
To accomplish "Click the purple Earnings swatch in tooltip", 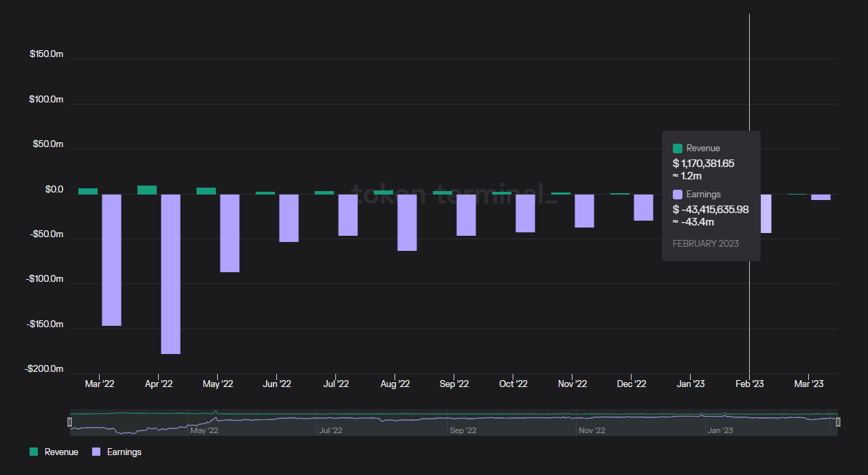I will click(678, 195).
